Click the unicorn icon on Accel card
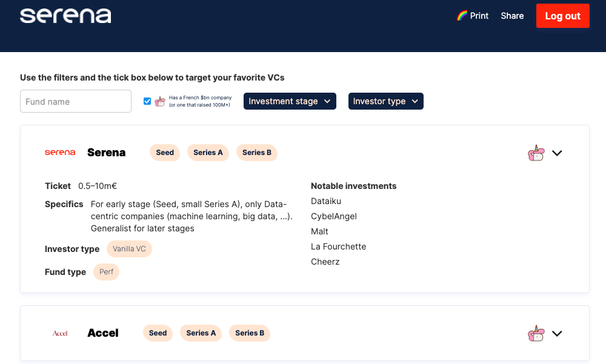 [536, 334]
